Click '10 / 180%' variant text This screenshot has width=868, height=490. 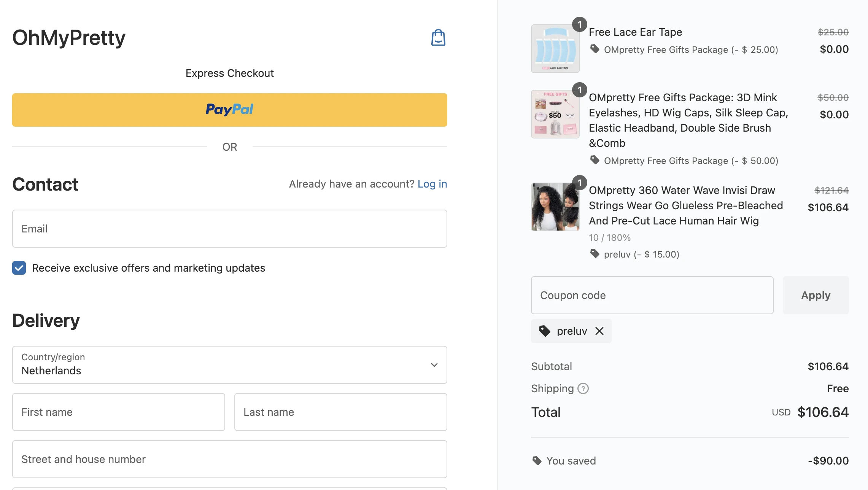coord(610,238)
